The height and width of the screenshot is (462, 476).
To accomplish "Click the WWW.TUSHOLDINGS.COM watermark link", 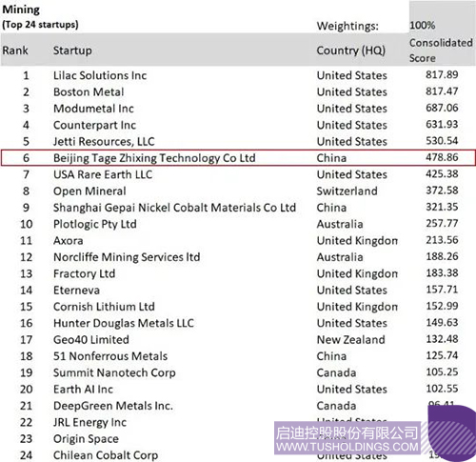I will point(347,447).
